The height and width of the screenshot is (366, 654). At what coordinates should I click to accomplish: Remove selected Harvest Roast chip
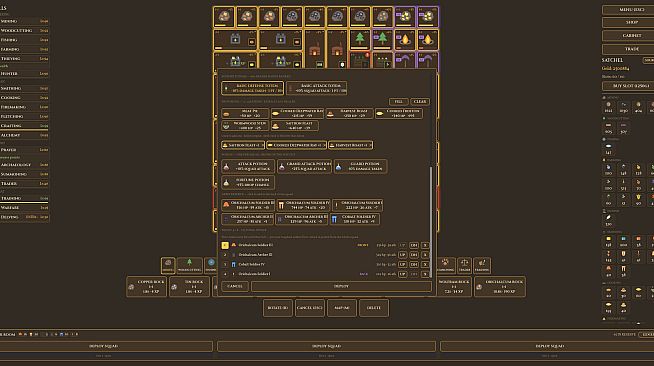pos(350,145)
